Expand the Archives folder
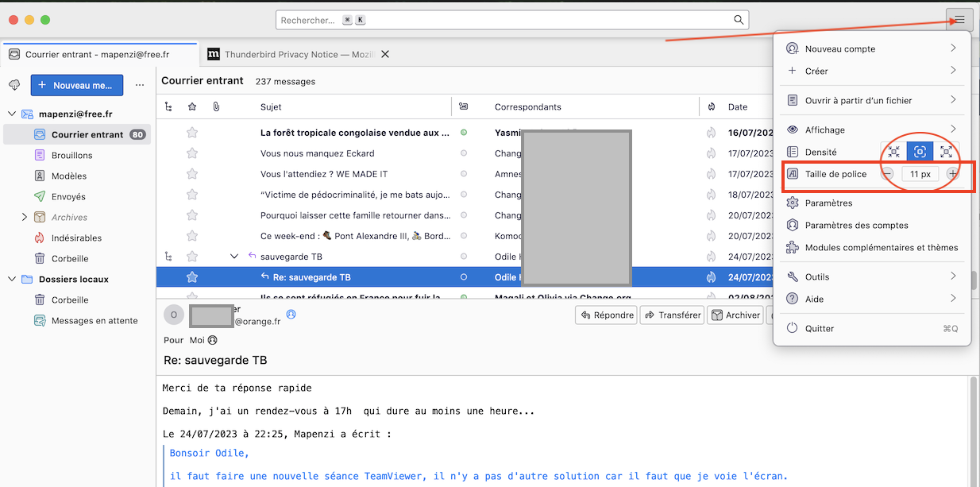This screenshot has width=980, height=487. pyautogui.click(x=24, y=217)
